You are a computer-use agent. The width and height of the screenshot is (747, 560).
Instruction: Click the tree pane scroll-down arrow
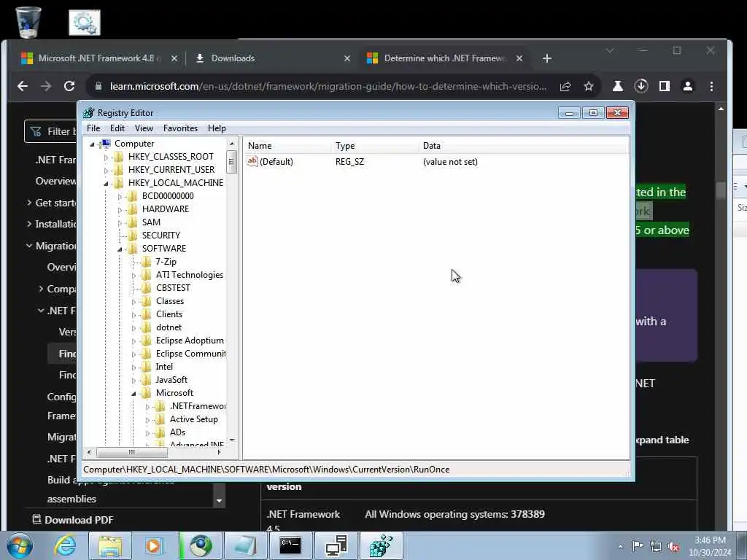[x=231, y=440]
